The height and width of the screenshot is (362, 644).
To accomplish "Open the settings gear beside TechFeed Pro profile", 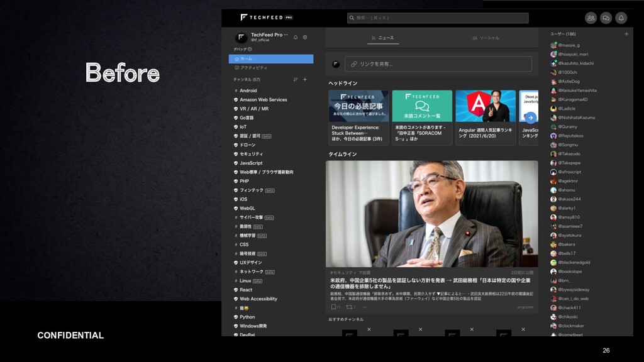I will [x=305, y=37].
